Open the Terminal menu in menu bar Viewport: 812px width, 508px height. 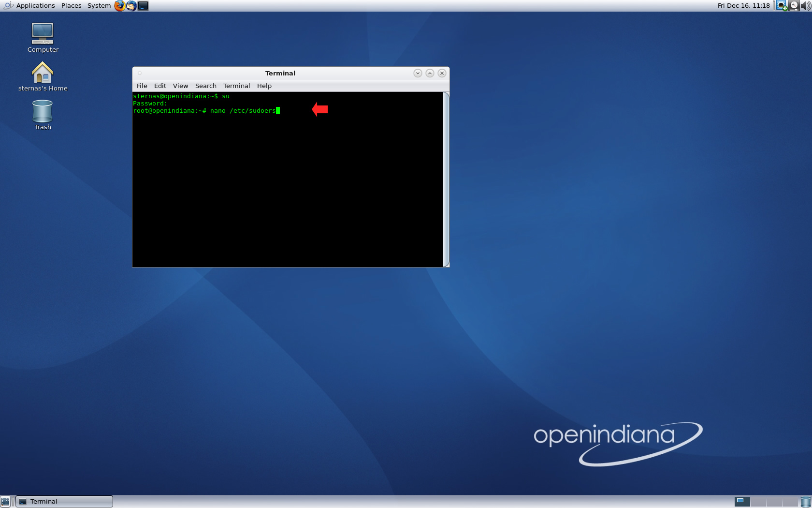pyautogui.click(x=236, y=86)
